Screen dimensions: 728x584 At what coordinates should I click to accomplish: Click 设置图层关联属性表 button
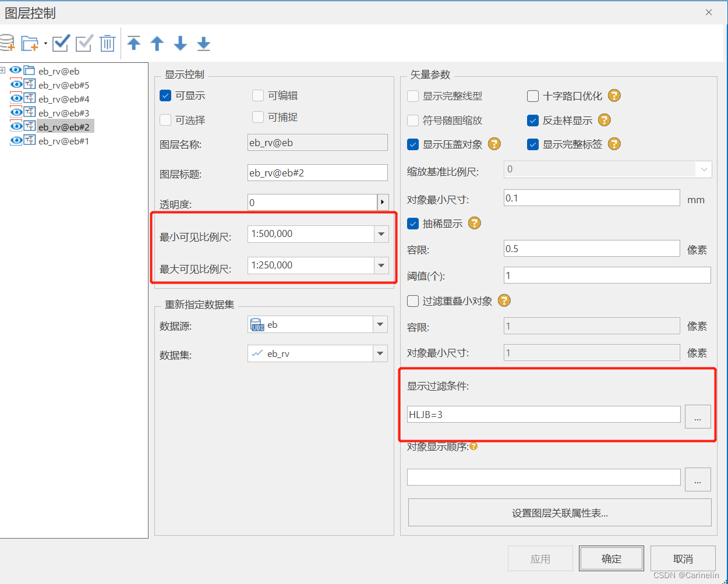559,512
